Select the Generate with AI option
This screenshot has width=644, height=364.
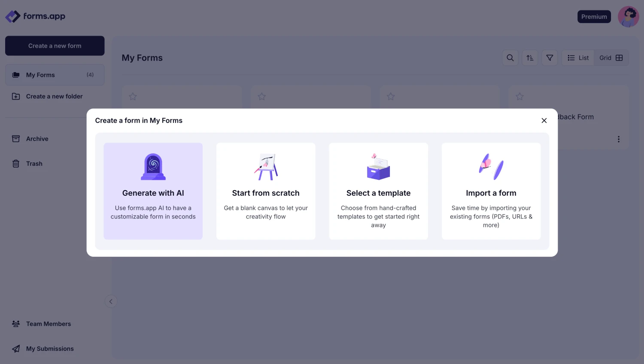click(x=153, y=191)
